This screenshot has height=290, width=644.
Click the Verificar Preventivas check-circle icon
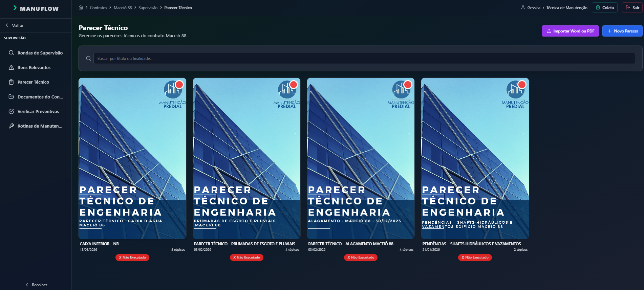[11, 111]
